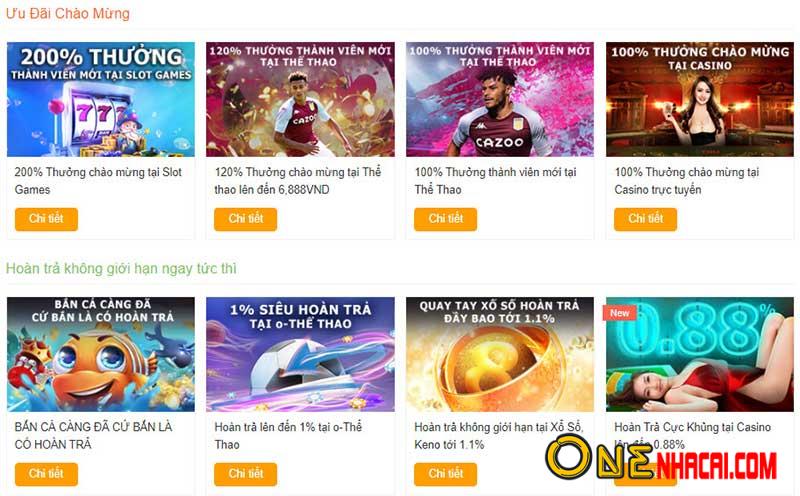Select the 100% Thể Thao new member banner
Viewport: 800px width, 496px height.
coord(500,99)
